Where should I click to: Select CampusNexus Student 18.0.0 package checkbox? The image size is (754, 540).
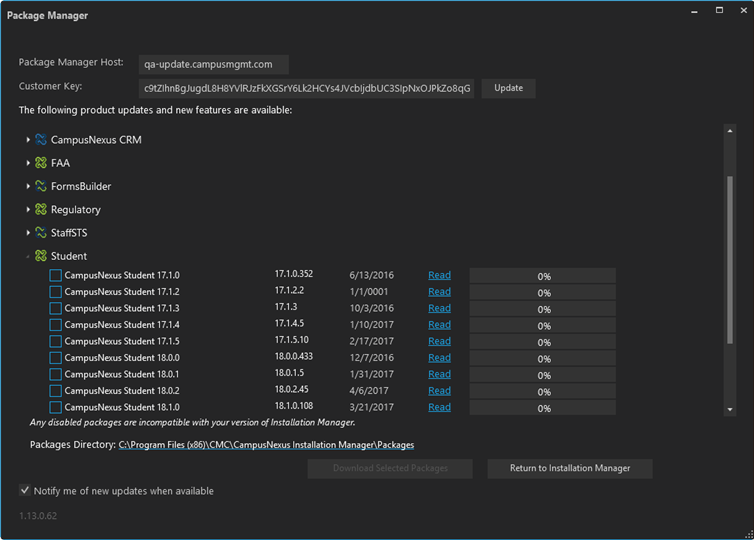56,358
